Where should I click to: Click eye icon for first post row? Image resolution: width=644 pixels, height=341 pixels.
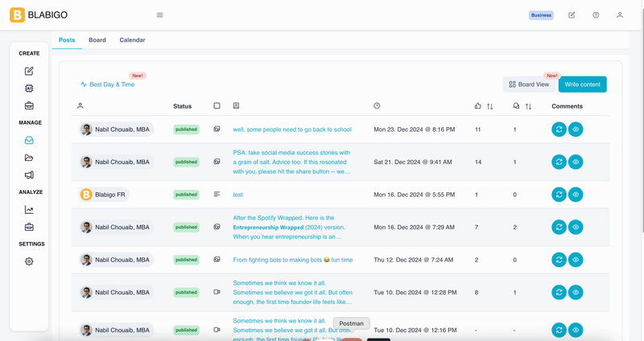point(576,129)
